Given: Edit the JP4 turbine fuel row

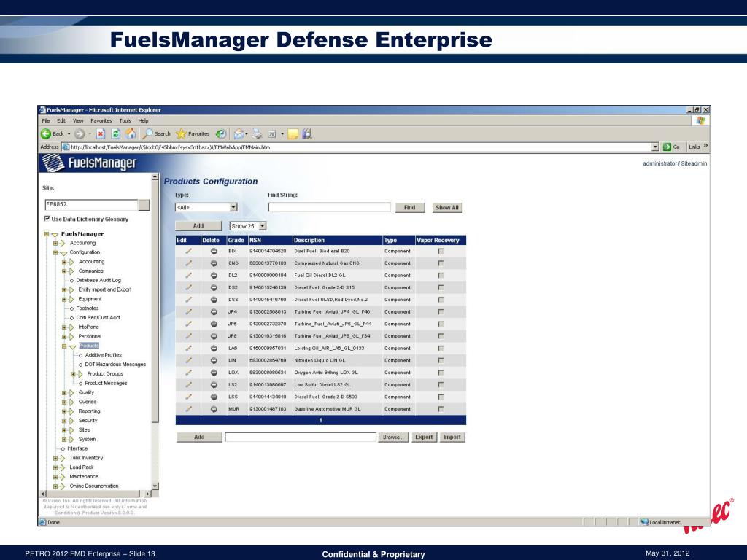Looking at the screenshot, I should click(189, 311).
